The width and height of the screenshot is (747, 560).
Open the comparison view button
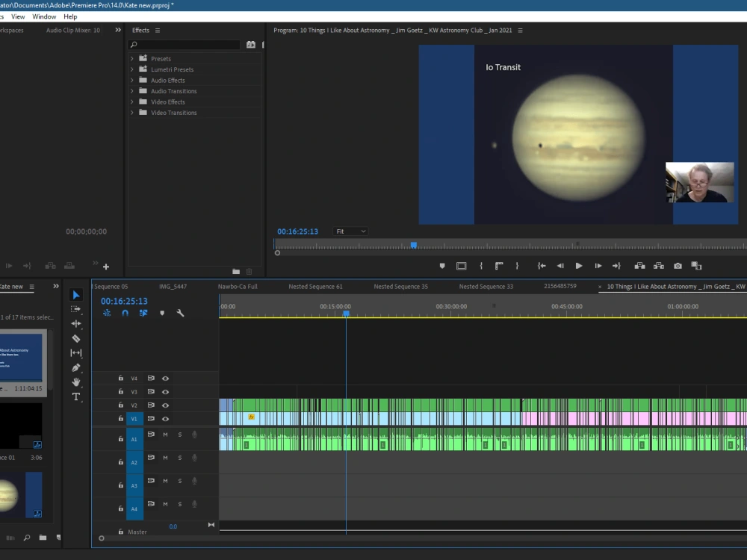[x=696, y=266]
